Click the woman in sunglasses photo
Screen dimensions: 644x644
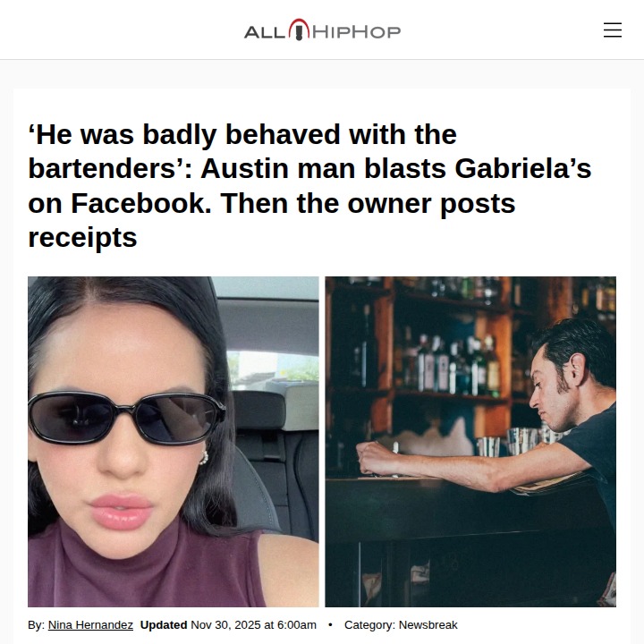click(x=173, y=442)
